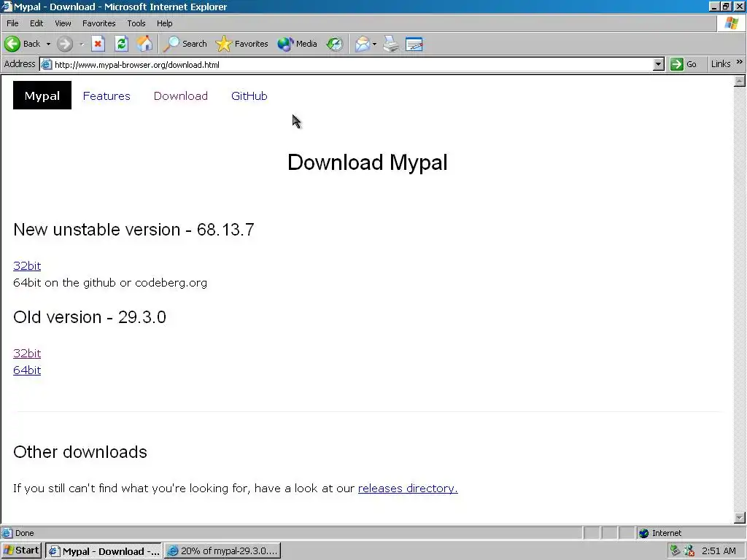The width and height of the screenshot is (747, 560).
Task: Open the GitHub nav link
Action: click(x=249, y=96)
